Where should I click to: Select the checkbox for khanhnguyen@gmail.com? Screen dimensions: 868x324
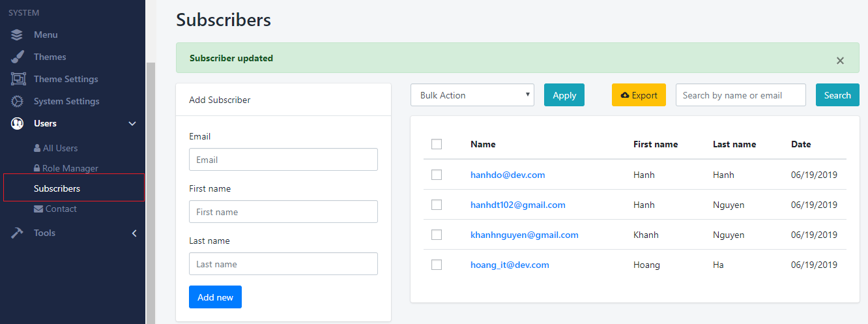coord(437,235)
